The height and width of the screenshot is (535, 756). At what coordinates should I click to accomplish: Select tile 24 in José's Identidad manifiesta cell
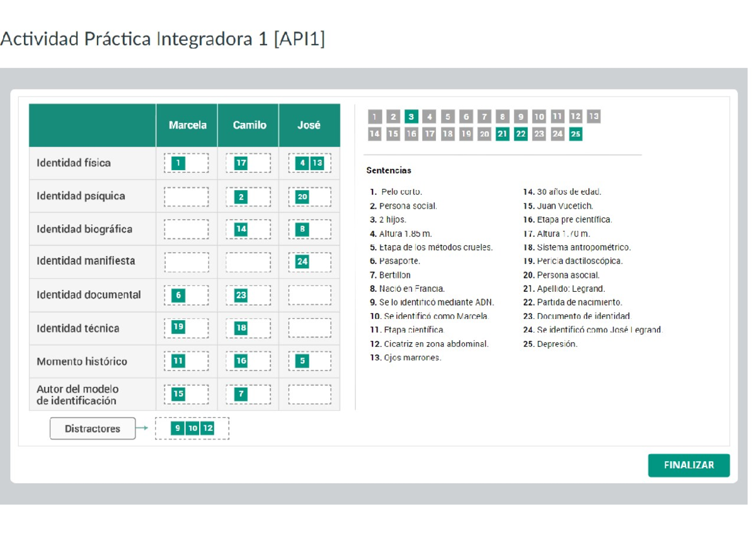pos(302,262)
